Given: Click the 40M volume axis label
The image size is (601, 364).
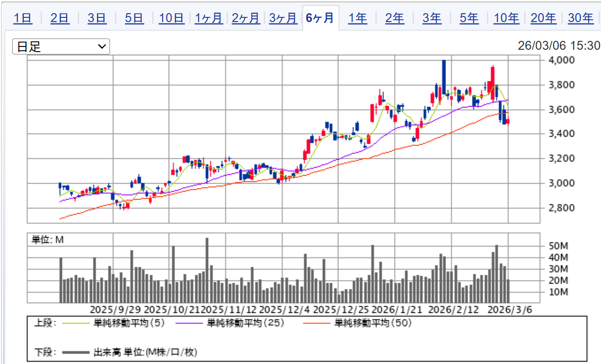Looking at the screenshot, I should coord(559,257).
